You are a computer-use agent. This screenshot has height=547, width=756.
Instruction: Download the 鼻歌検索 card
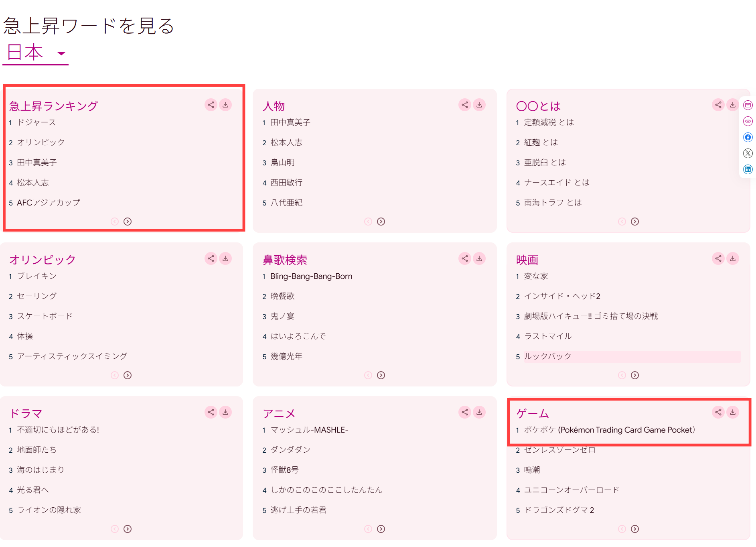(x=479, y=258)
